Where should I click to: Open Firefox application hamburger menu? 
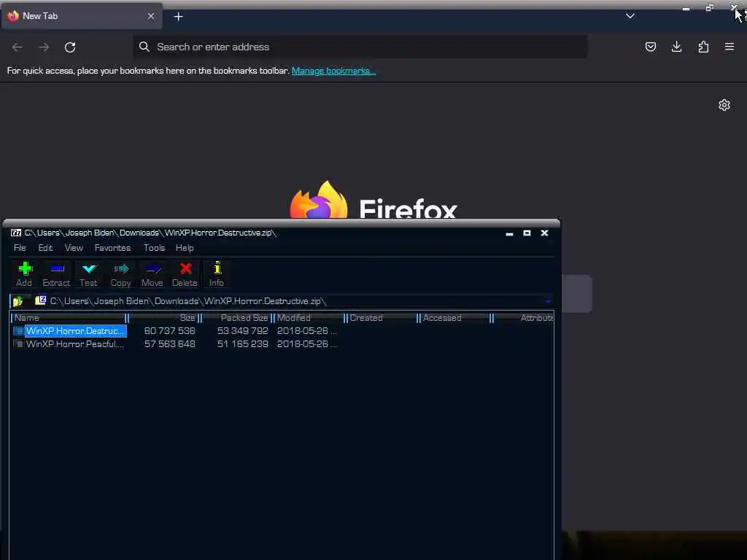(729, 47)
